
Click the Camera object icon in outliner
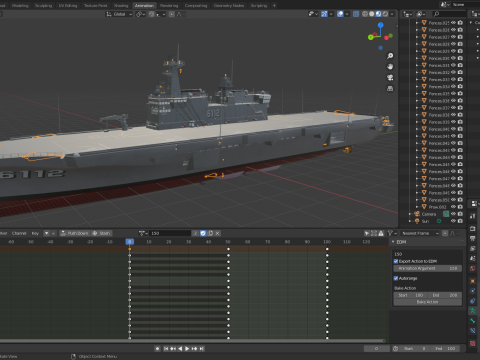click(x=417, y=214)
